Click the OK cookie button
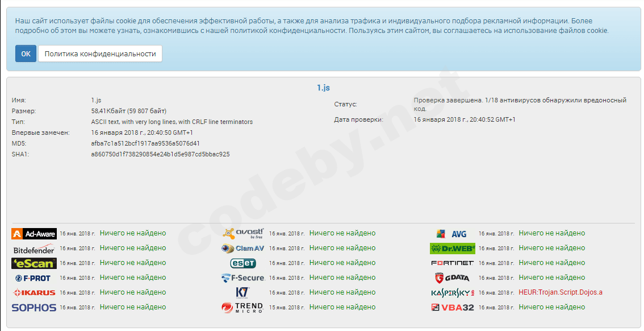The width and height of the screenshot is (644, 331). [26, 53]
